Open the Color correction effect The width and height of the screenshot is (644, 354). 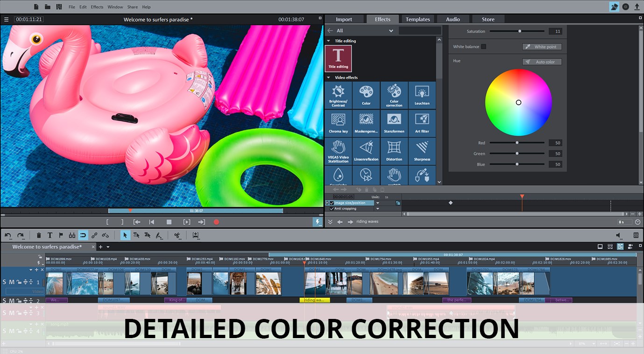click(394, 95)
